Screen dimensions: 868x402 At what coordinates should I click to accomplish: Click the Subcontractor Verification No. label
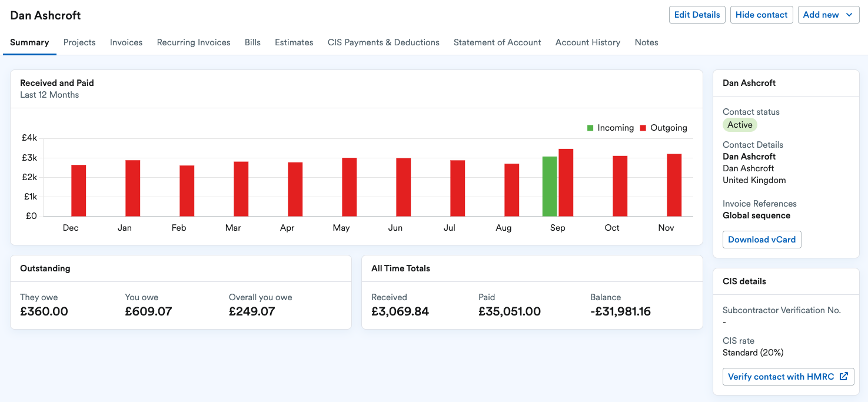(x=781, y=310)
